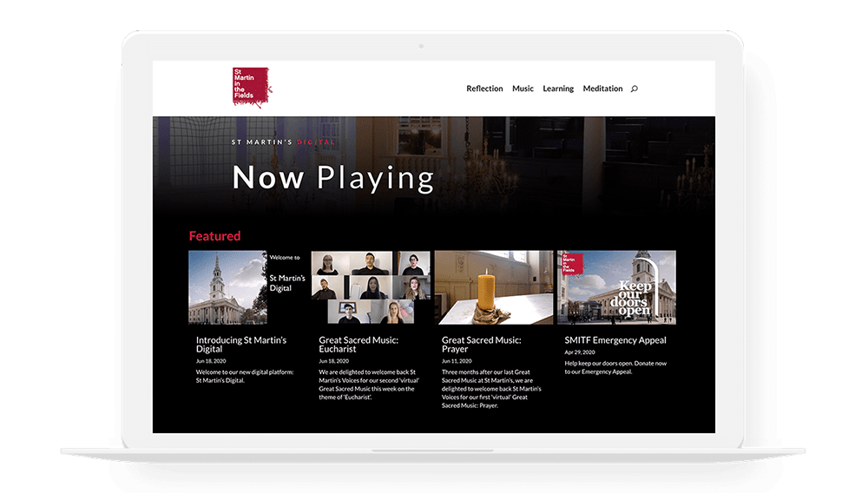Click the Now Playing hero heading
Viewport: 868px width, 493px height.
(333, 178)
